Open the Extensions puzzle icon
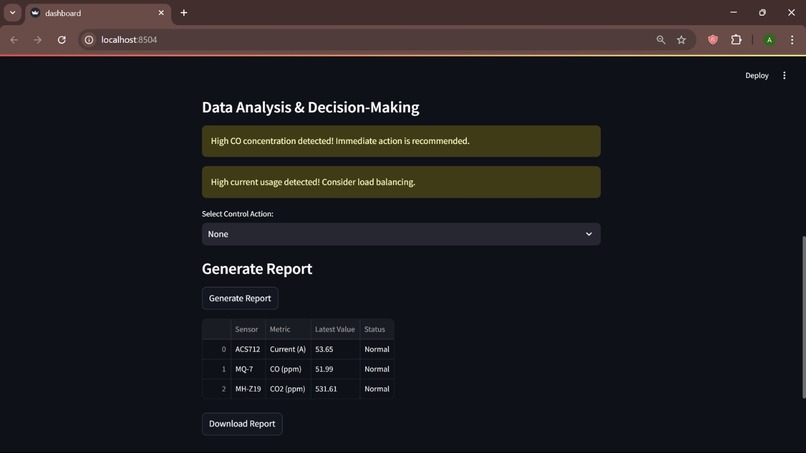Viewport: 806px width, 453px height. [736, 40]
